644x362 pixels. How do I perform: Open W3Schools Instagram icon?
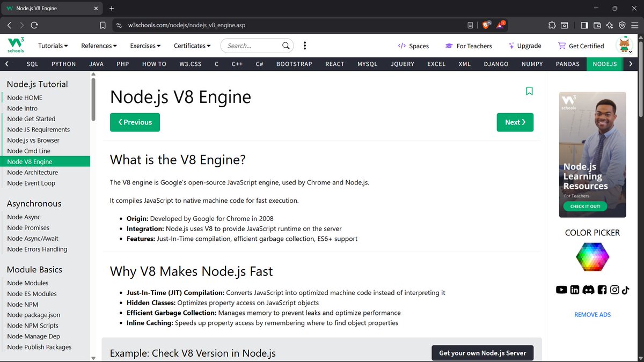(615, 290)
